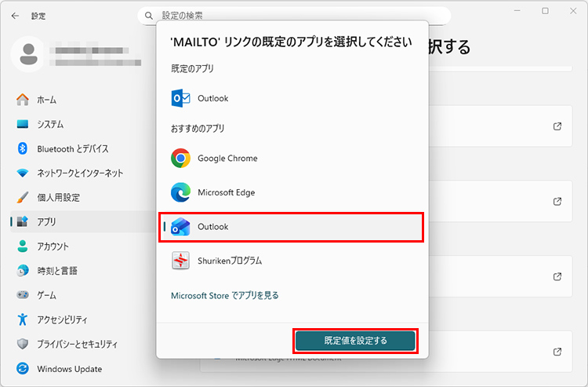Click the システム monitor icon
The image size is (588, 387).
point(23,124)
